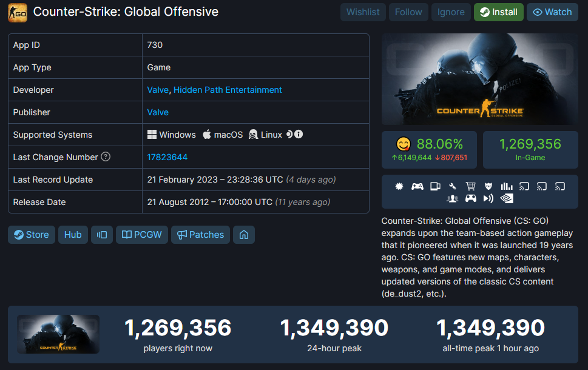
Task: Click the Last Change Number help icon
Action: [x=106, y=156]
